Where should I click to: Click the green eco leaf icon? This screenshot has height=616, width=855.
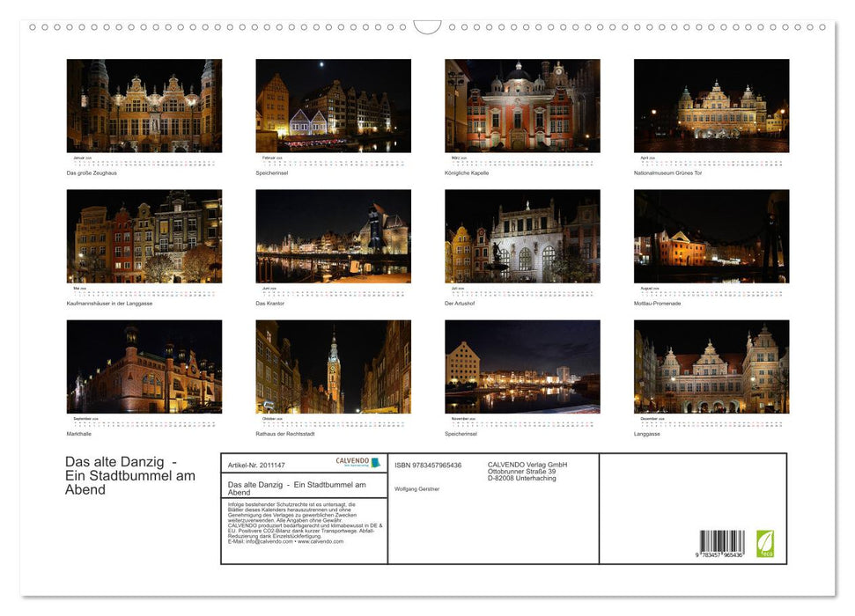click(765, 544)
